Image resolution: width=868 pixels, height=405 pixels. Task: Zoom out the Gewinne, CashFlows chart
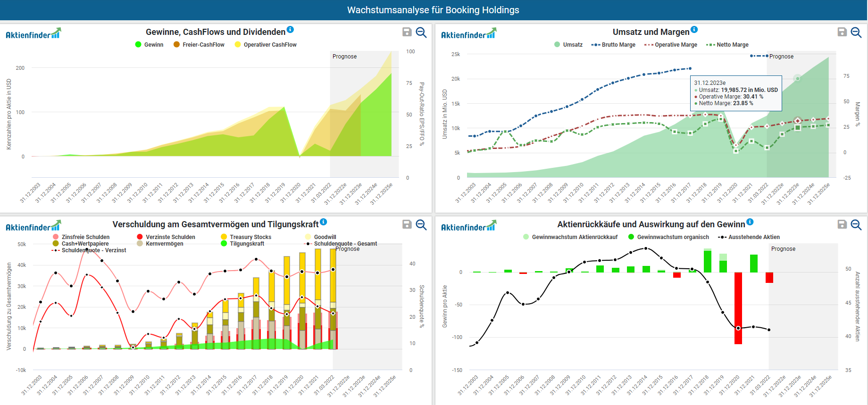(421, 32)
